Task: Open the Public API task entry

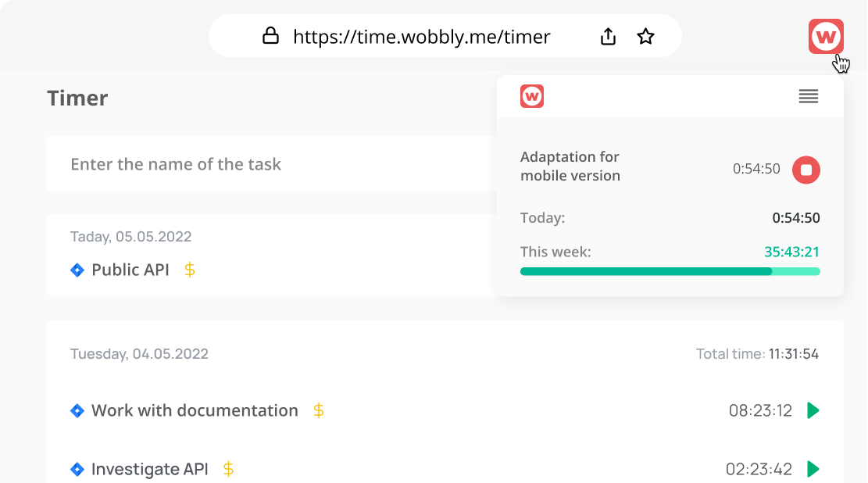Action: click(130, 270)
